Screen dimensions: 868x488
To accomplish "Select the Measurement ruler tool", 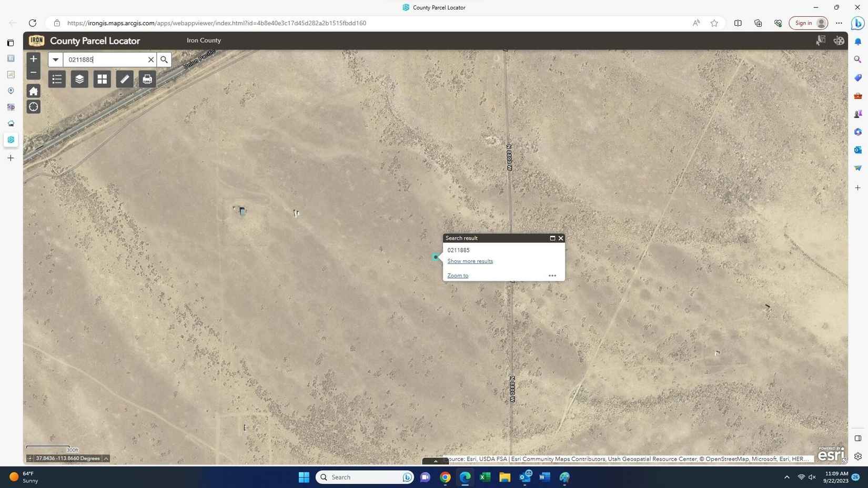I will (x=125, y=79).
